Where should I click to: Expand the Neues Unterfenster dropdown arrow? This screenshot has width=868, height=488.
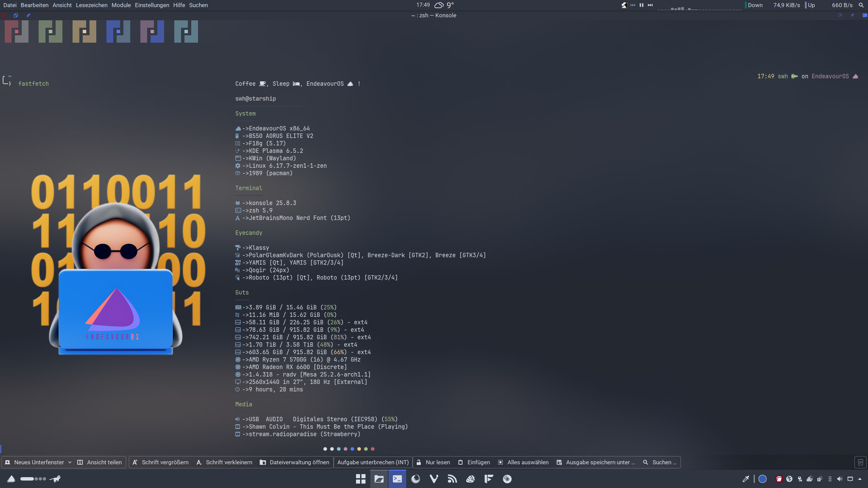click(x=70, y=462)
